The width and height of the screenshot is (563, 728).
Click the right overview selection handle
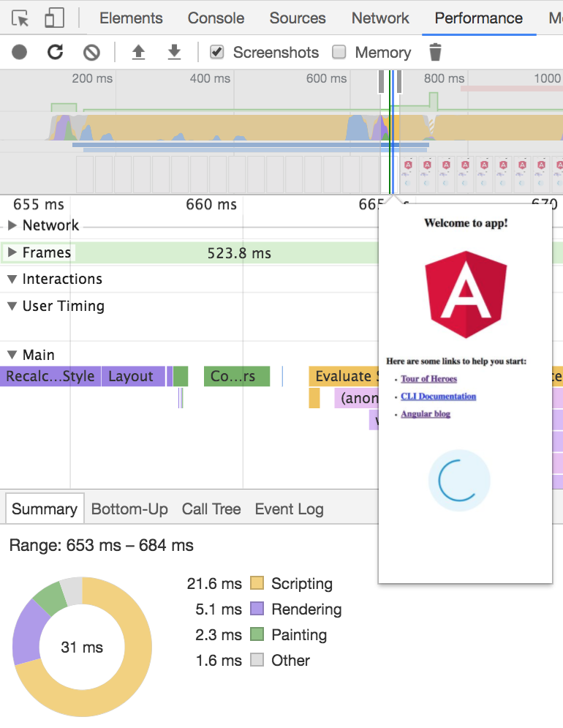pos(398,82)
